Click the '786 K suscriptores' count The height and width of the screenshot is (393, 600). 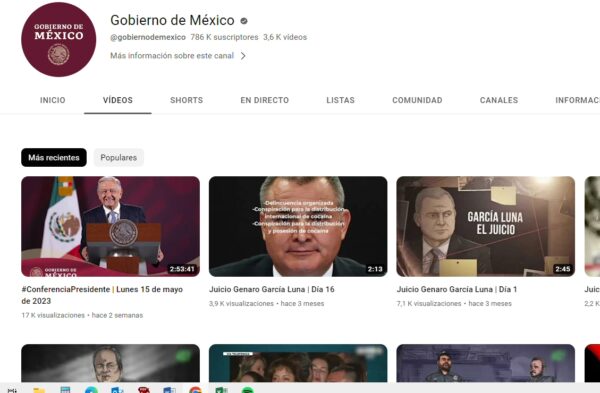coord(224,37)
